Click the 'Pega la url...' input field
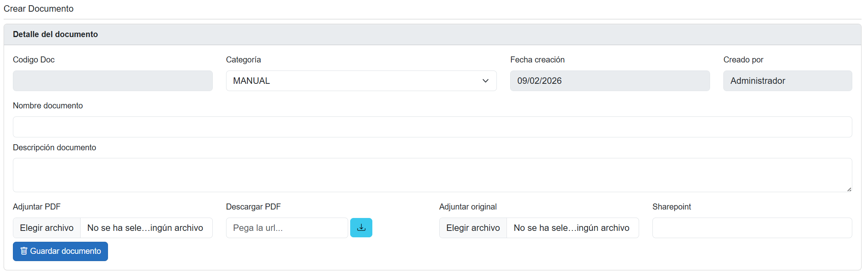 tap(287, 228)
